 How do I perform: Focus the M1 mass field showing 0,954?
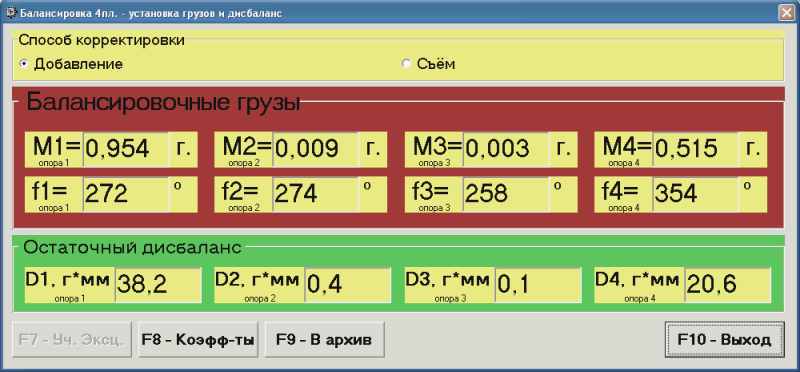click(x=126, y=150)
